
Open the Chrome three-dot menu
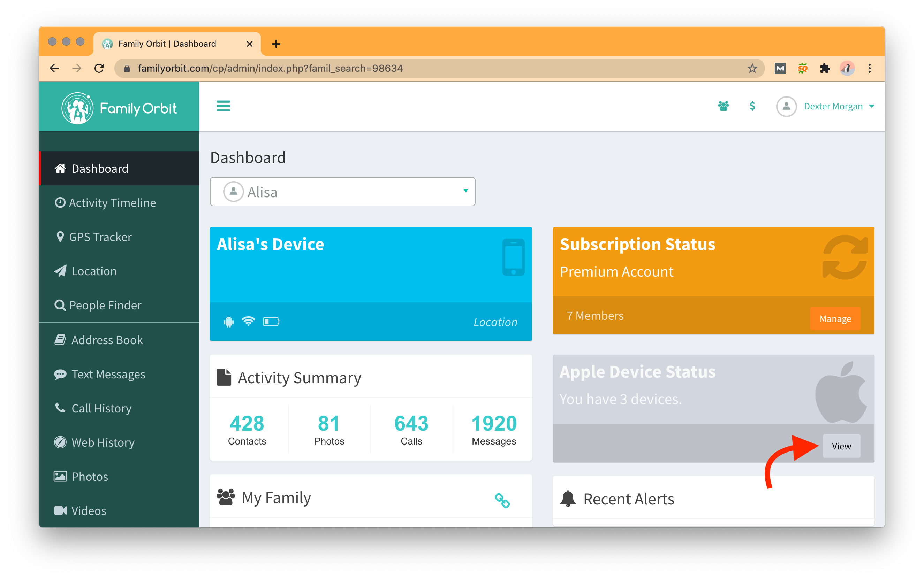869,69
